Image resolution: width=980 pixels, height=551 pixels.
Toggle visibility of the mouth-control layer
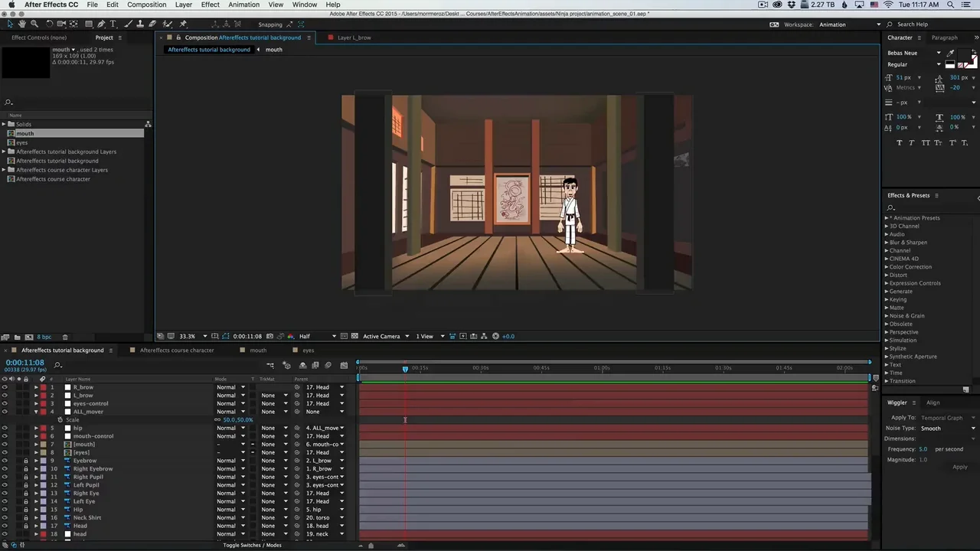pos(5,436)
